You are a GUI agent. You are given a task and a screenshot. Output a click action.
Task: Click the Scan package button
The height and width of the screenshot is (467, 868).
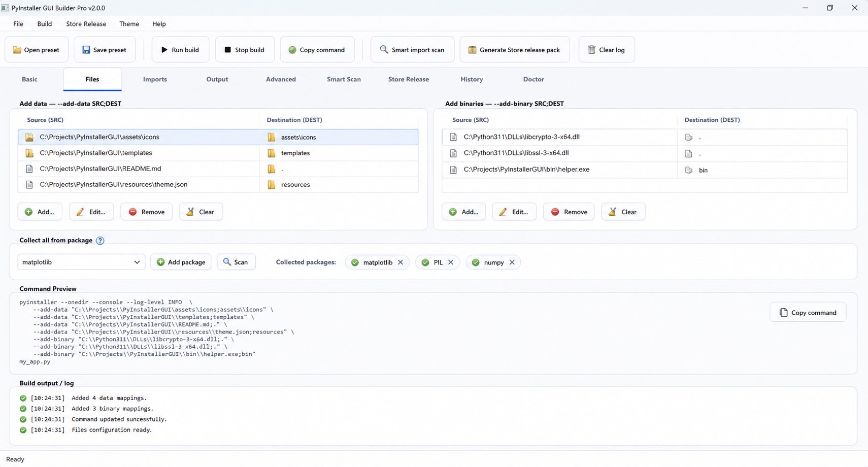tap(236, 262)
